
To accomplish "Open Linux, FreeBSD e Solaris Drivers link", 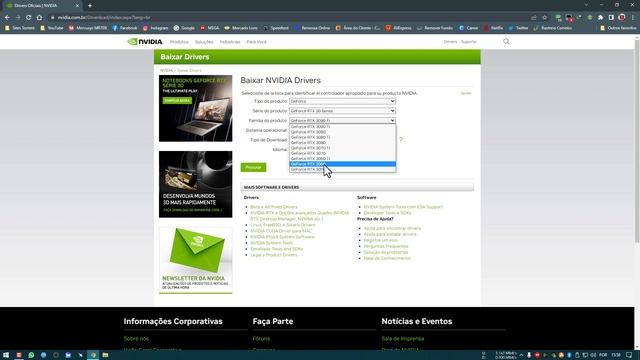I will pyautogui.click(x=283, y=225).
